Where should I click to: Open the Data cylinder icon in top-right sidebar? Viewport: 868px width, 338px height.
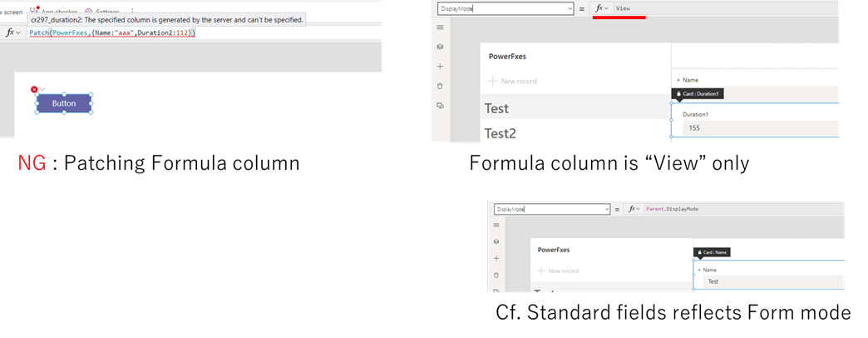point(440,86)
